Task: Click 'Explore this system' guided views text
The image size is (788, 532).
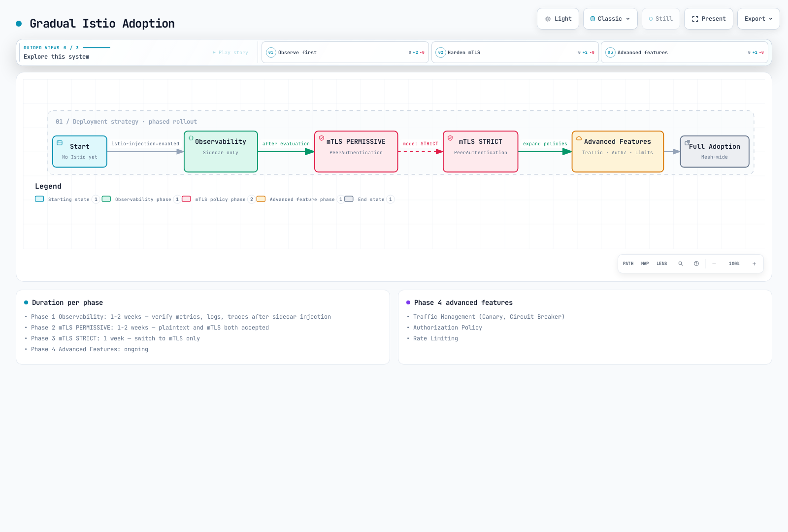Action: click(x=57, y=57)
